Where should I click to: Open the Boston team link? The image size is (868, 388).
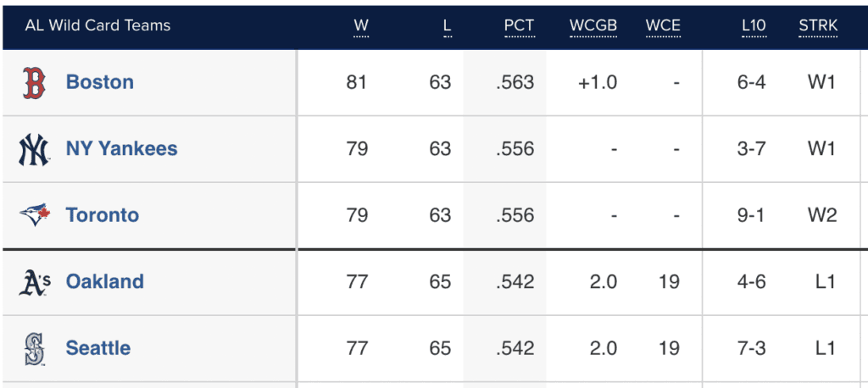(100, 82)
